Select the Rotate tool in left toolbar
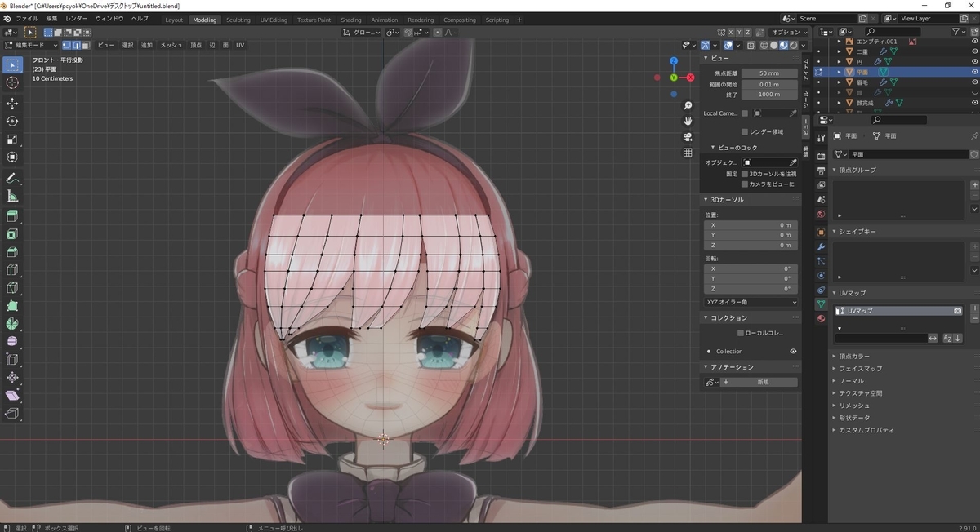980x532 pixels. click(12, 122)
